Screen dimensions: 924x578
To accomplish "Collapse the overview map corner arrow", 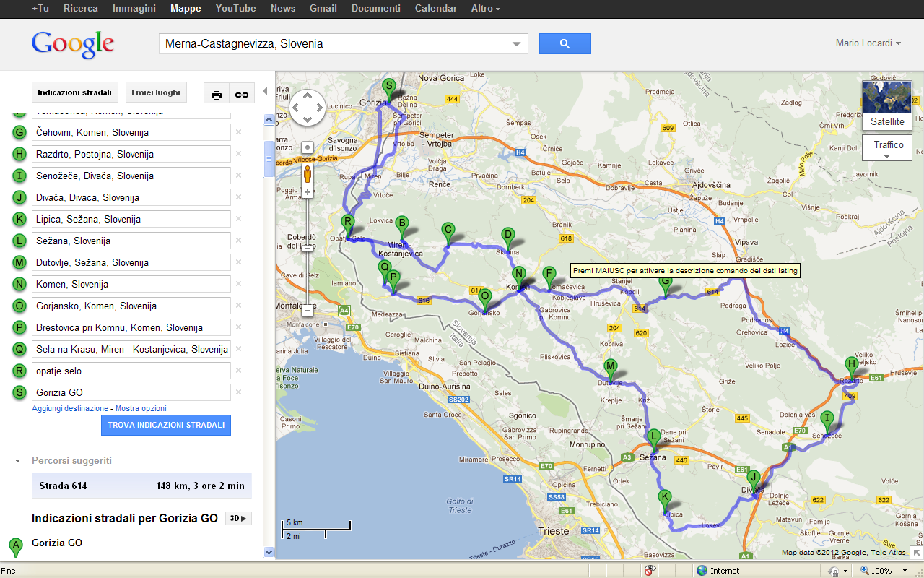I will [916, 553].
